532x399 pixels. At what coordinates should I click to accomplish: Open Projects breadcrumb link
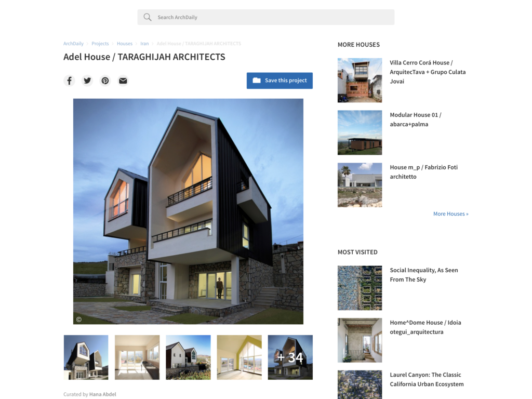[100, 44]
